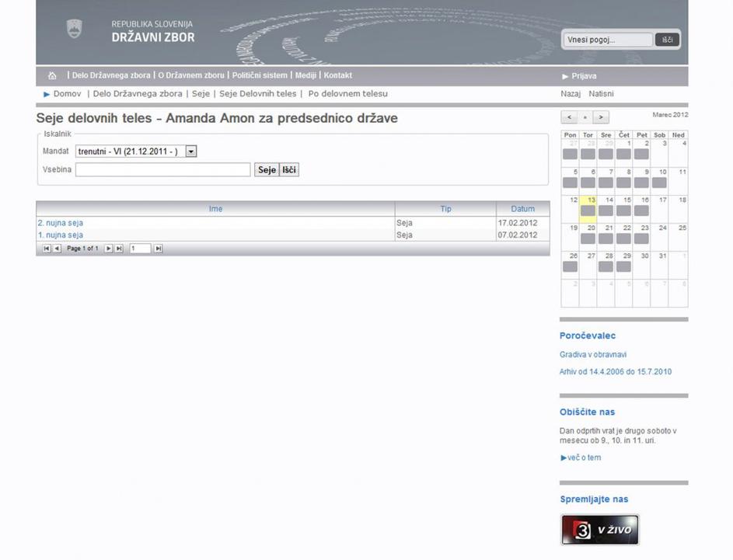Click the top search box Vnesi pogoj

(608, 40)
